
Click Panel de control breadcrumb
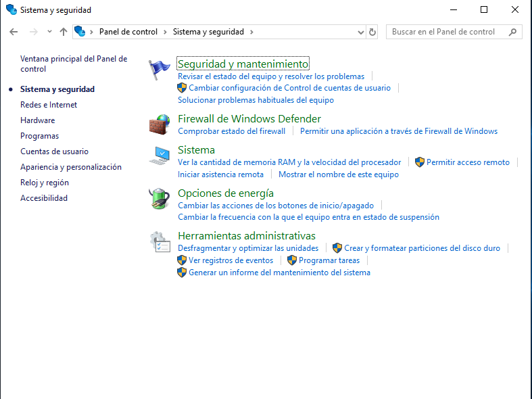click(128, 32)
